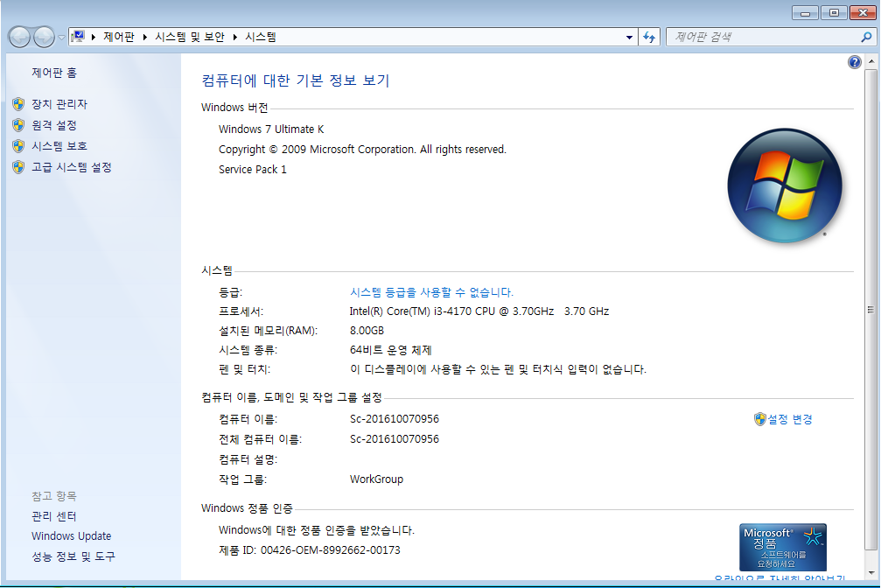Screen dimensions: 881x588
Task: Expand the arrow after 제어판 breadcrumb
Action: (145, 37)
